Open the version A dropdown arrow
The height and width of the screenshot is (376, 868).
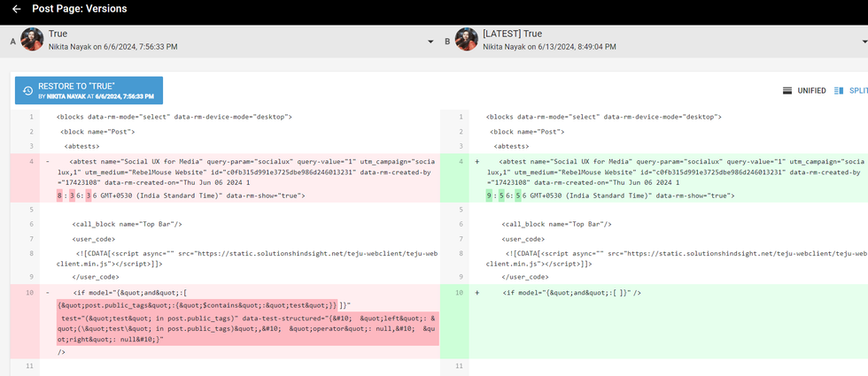click(430, 42)
